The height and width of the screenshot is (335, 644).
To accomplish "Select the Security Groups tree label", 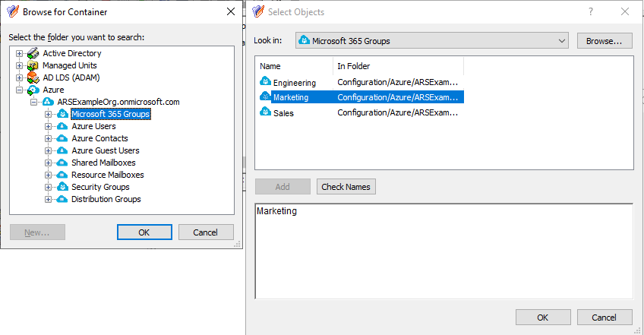I will click(x=100, y=187).
